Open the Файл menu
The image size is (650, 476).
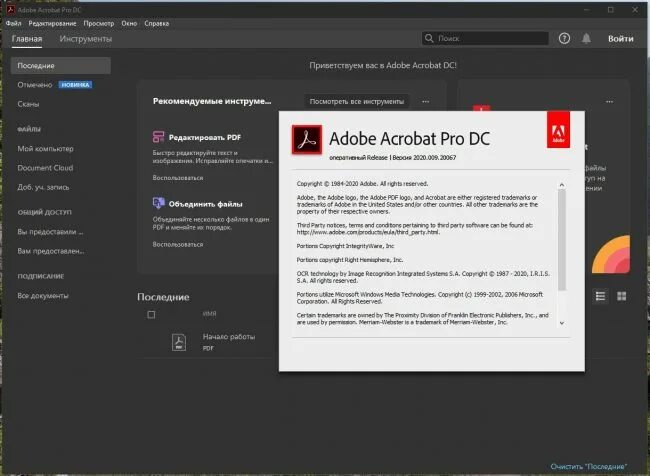(x=13, y=23)
